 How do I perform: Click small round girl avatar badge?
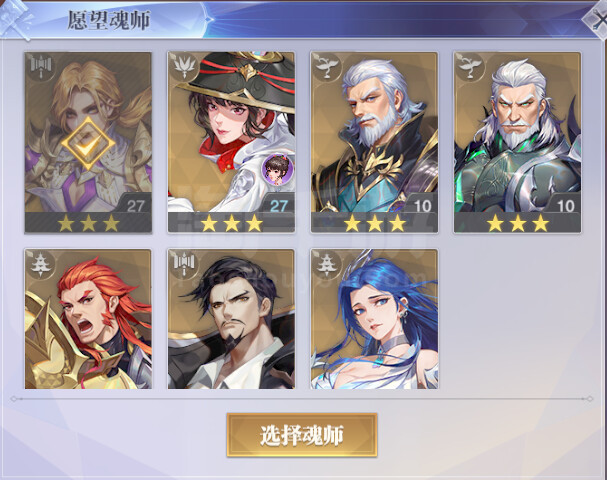(278, 169)
